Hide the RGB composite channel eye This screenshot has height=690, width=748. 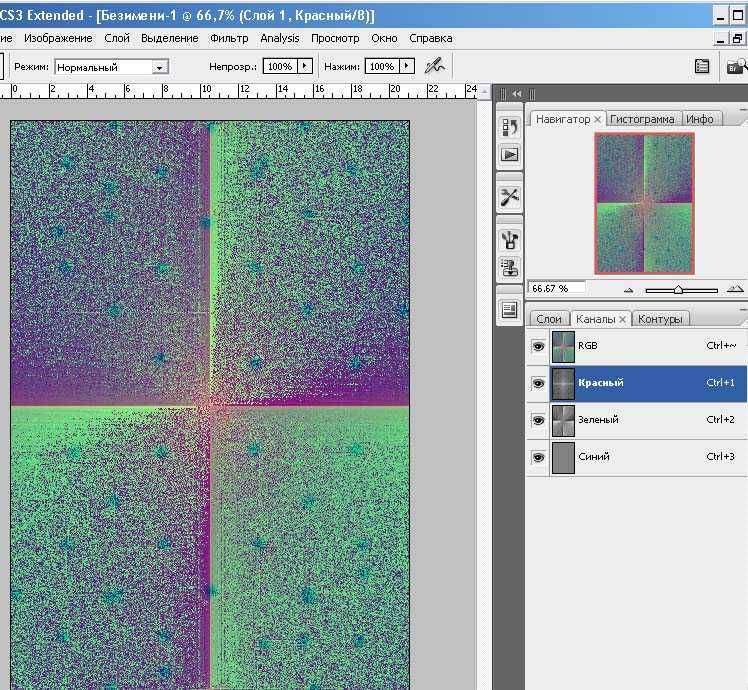point(538,346)
